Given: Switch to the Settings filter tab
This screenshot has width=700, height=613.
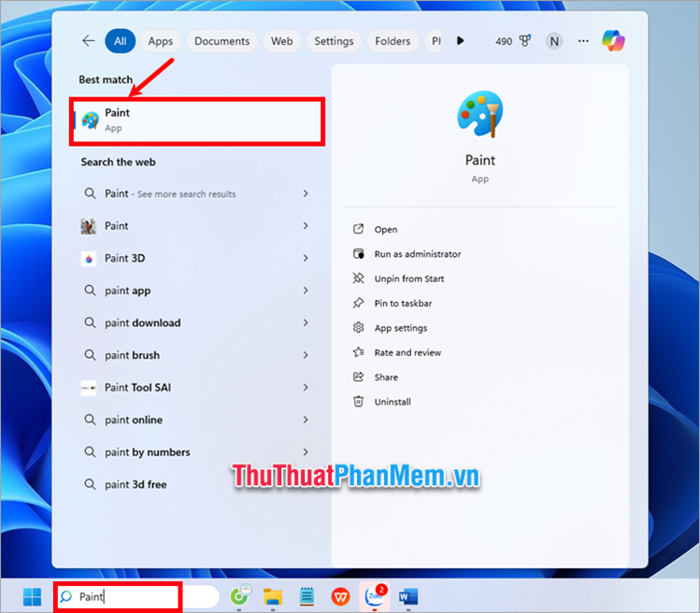Looking at the screenshot, I should click(334, 41).
